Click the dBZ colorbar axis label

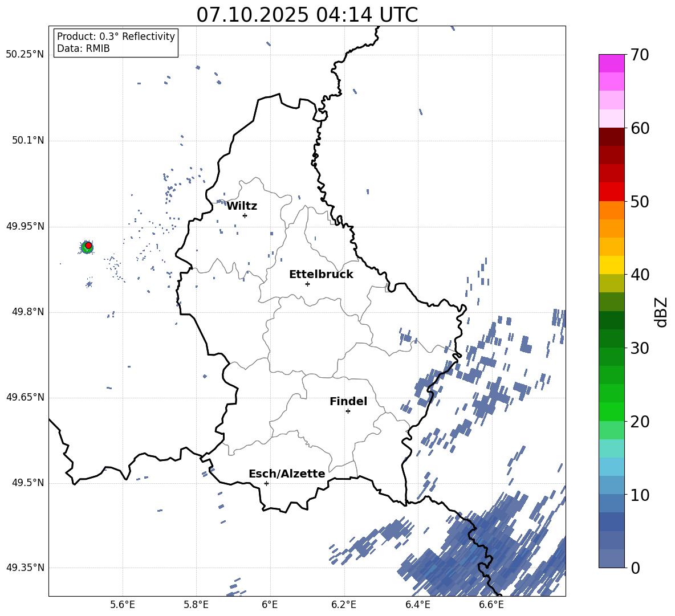[661, 312]
